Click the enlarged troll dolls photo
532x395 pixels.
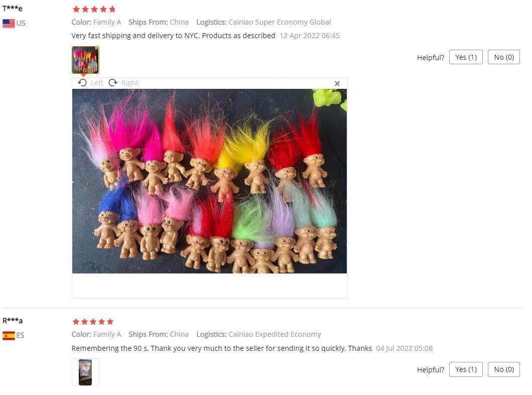click(x=209, y=181)
